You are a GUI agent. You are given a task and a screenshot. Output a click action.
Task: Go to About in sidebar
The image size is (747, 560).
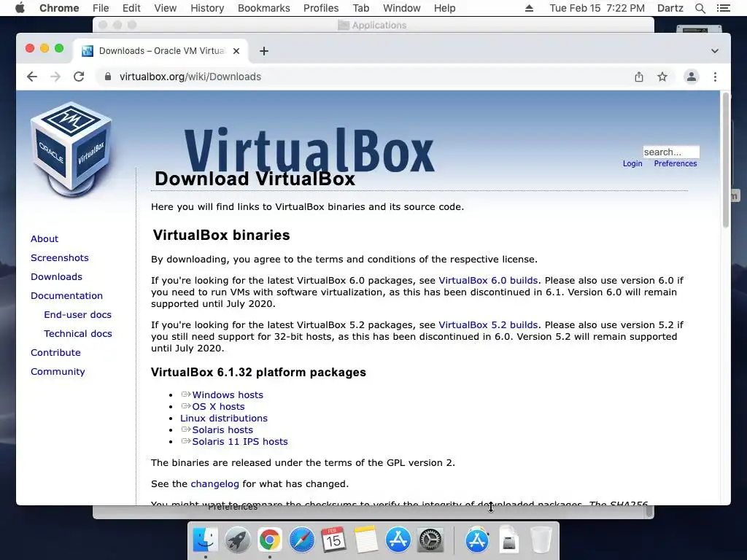44,238
